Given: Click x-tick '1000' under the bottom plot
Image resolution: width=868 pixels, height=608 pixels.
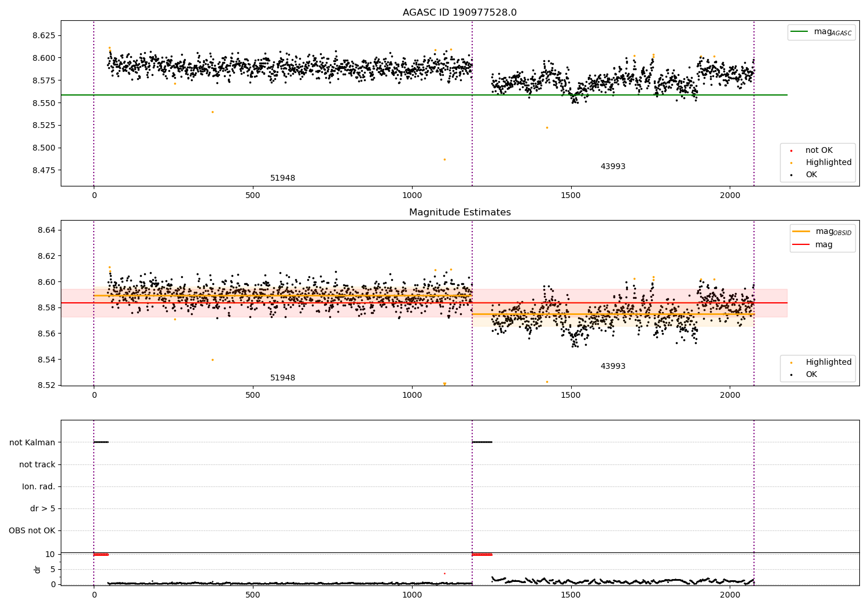Looking at the screenshot, I should click(x=412, y=595).
